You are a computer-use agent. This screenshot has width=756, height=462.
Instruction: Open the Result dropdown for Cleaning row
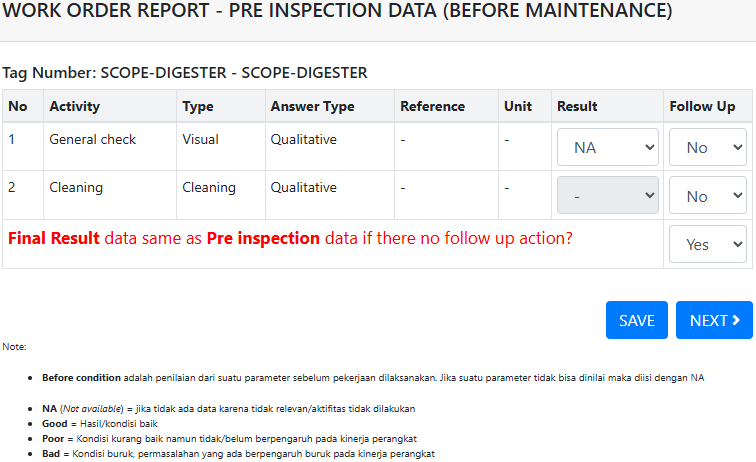[x=607, y=196]
